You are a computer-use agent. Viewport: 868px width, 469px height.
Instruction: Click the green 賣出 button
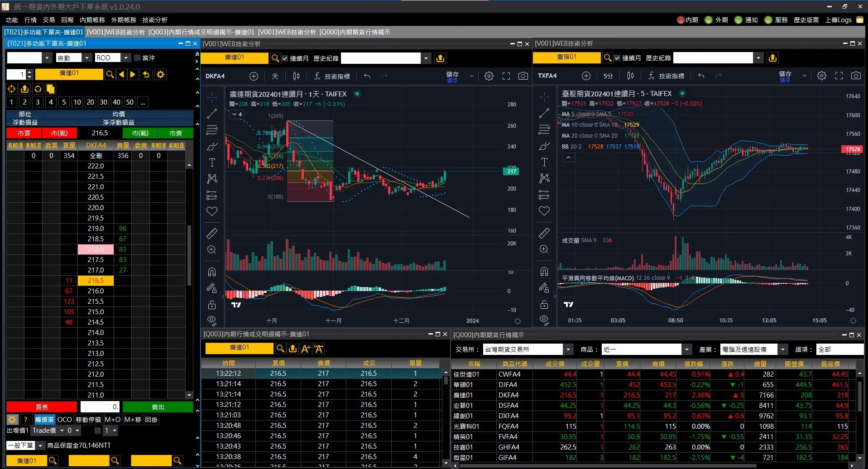click(x=158, y=407)
